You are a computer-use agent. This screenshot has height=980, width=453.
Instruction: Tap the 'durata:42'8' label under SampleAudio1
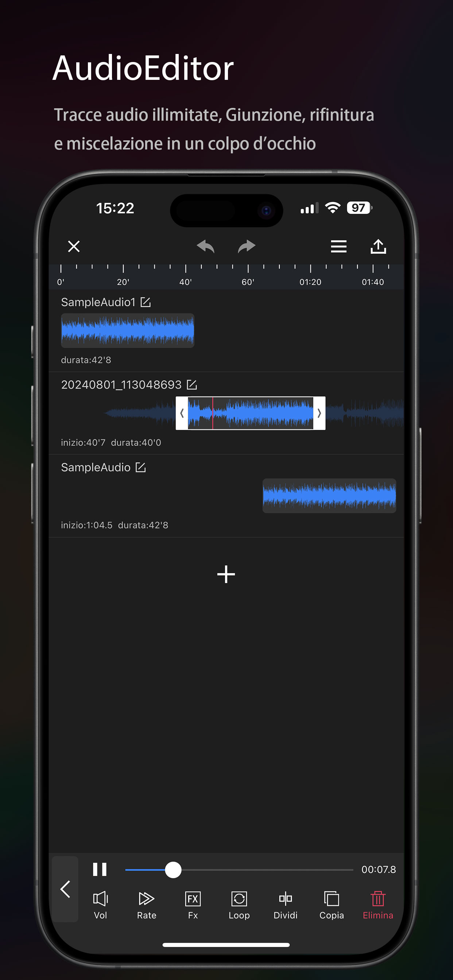pos(86,360)
